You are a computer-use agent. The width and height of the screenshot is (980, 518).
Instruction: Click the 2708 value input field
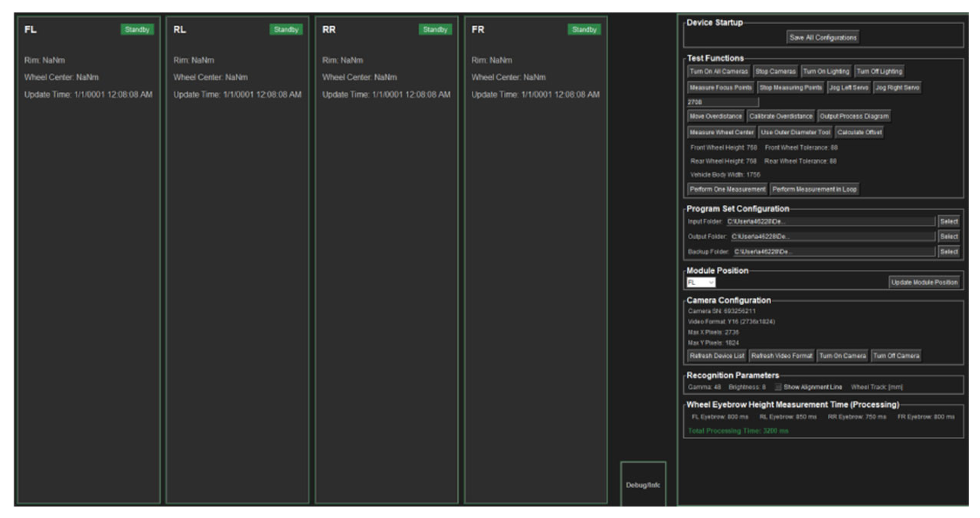coord(722,102)
